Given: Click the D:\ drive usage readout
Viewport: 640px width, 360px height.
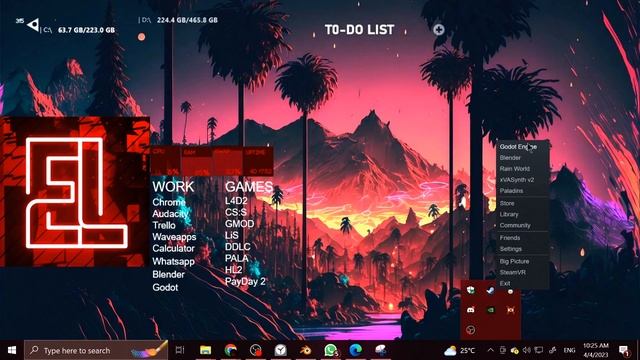Looking at the screenshot, I should (178, 20).
